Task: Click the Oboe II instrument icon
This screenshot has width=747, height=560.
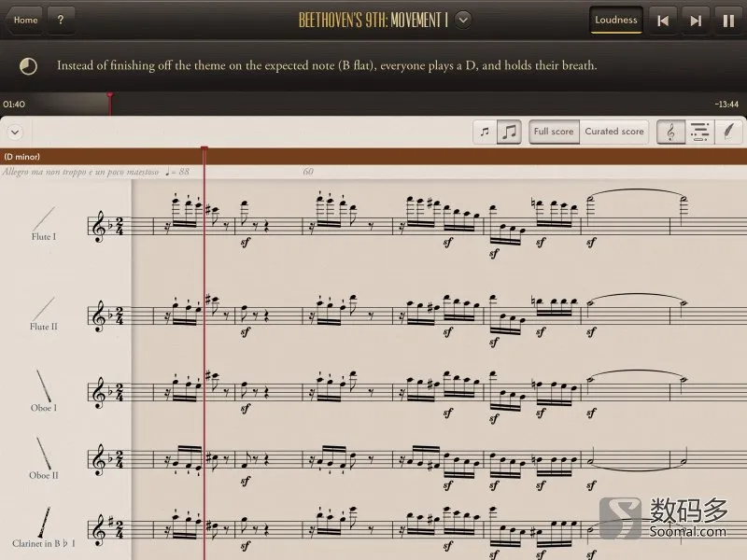Action: click(x=44, y=453)
